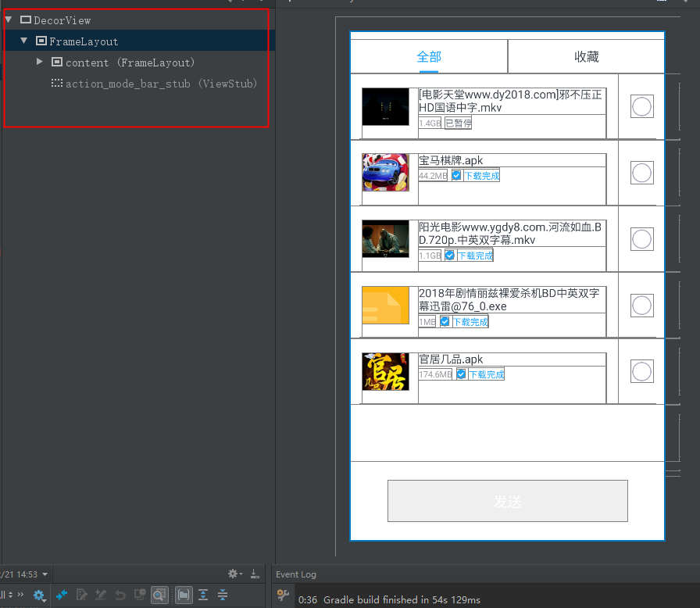
Task: Click the blue car thumbnail for 宝马棋牌.apk
Action: (x=385, y=173)
